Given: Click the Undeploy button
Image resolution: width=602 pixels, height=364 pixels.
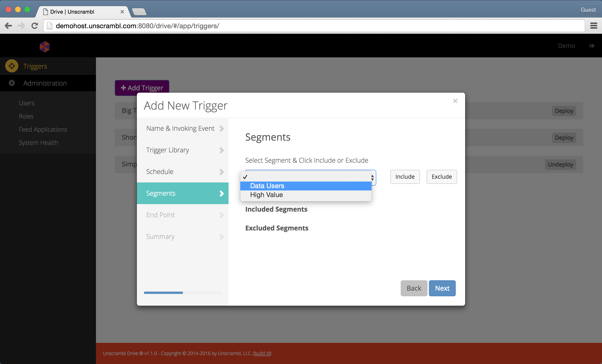Looking at the screenshot, I should (560, 164).
